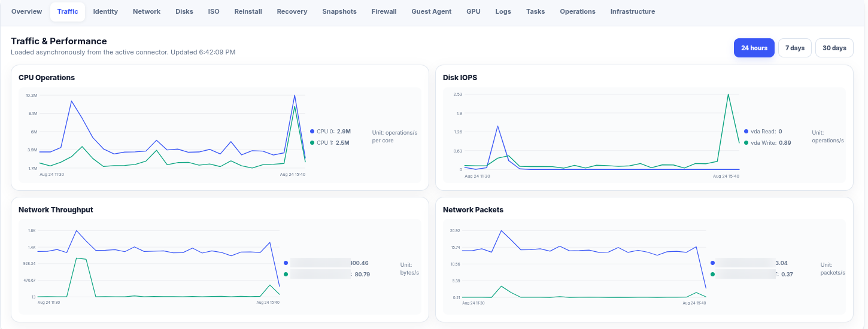Click the 10.2M axis label in CPU chart
Image resolution: width=868 pixels, height=329 pixels.
(32, 95)
